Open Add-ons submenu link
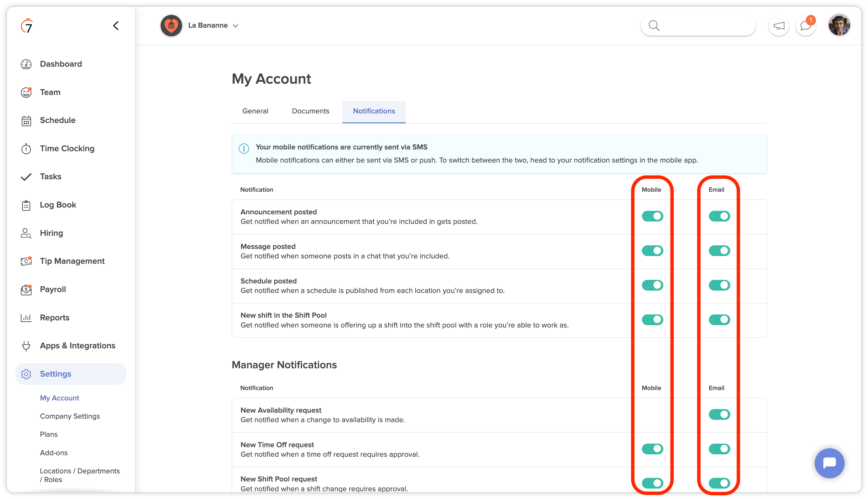 pyautogui.click(x=54, y=453)
